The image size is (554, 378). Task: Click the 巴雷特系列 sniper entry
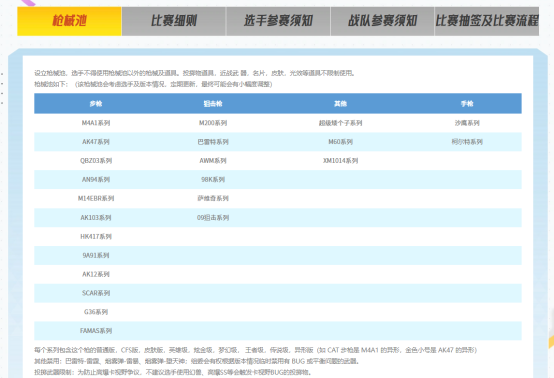coord(213,142)
